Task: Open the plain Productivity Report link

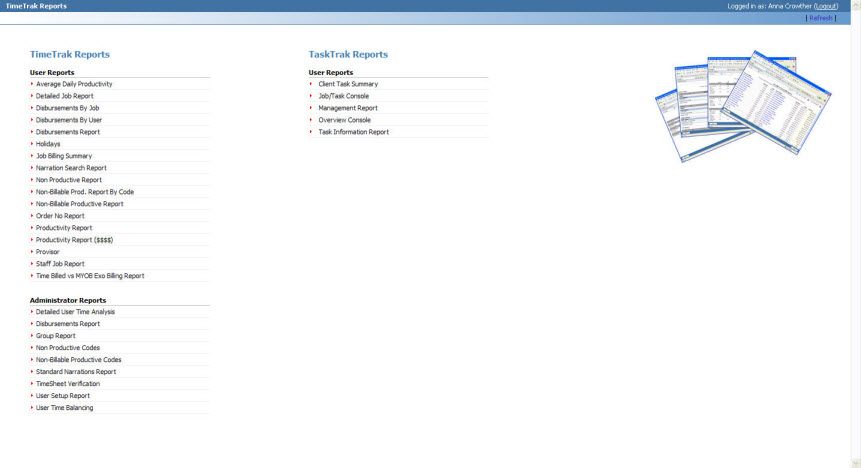Action: coord(64,228)
